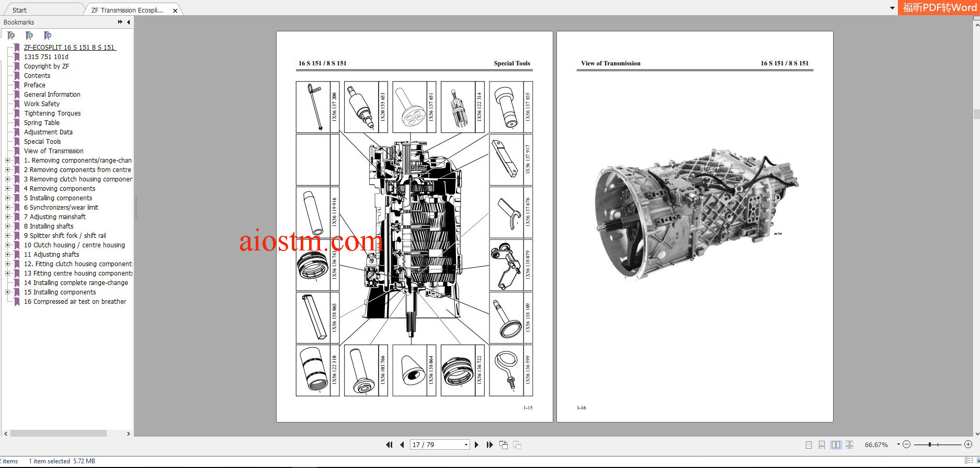This screenshot has height=468, width=980.
Task: Open the Tightening Torques bookmark
Action: click(52, 113)
